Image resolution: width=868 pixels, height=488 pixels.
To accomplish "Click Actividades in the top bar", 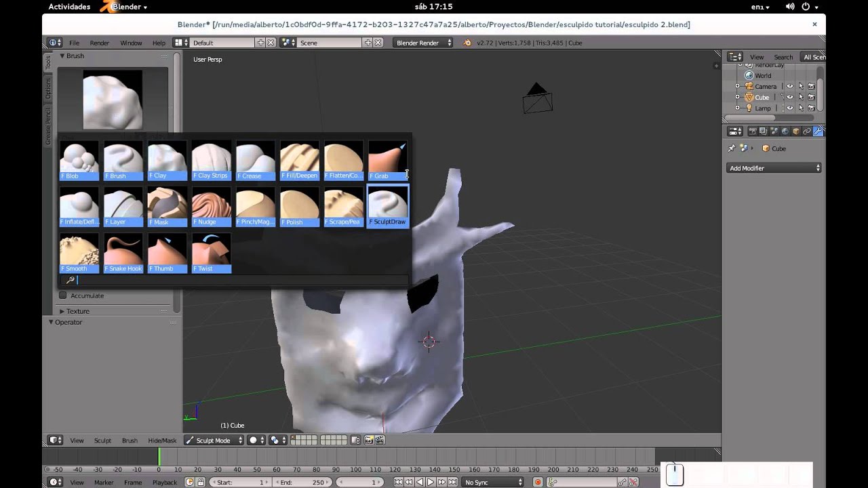I will [x=69, y=7].
